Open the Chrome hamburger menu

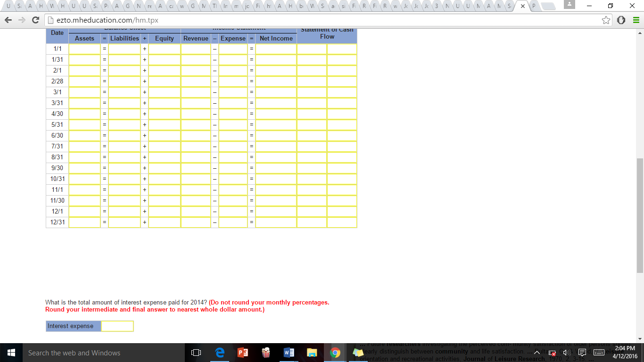click(635, 20)
